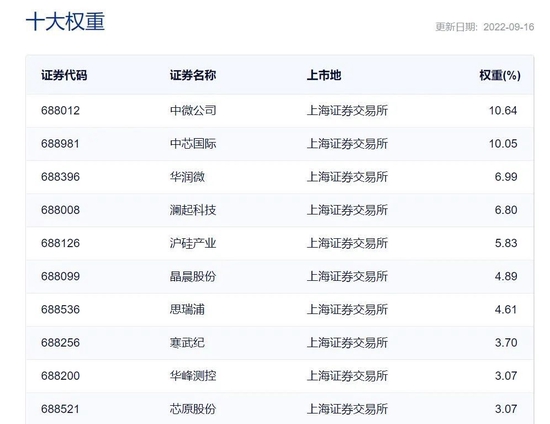The width and height of the screenshot is (550, 424).
Task: Click the update date 2022-09-16
Action: pos(509,27)
